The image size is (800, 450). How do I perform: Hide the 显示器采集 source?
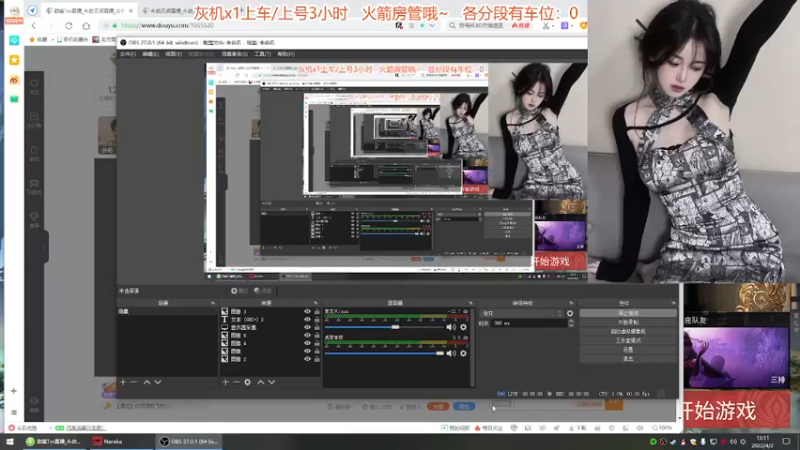(x=307, y=328)
